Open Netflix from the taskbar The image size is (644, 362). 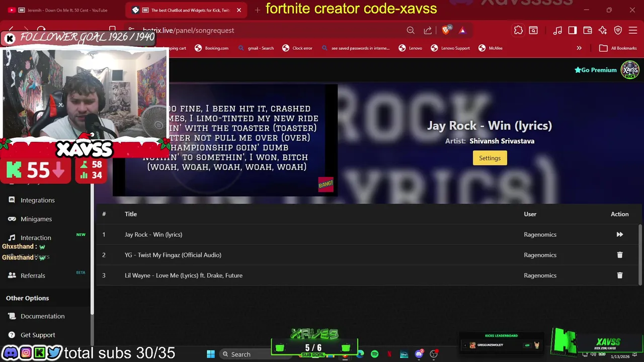tap(389, 354)
